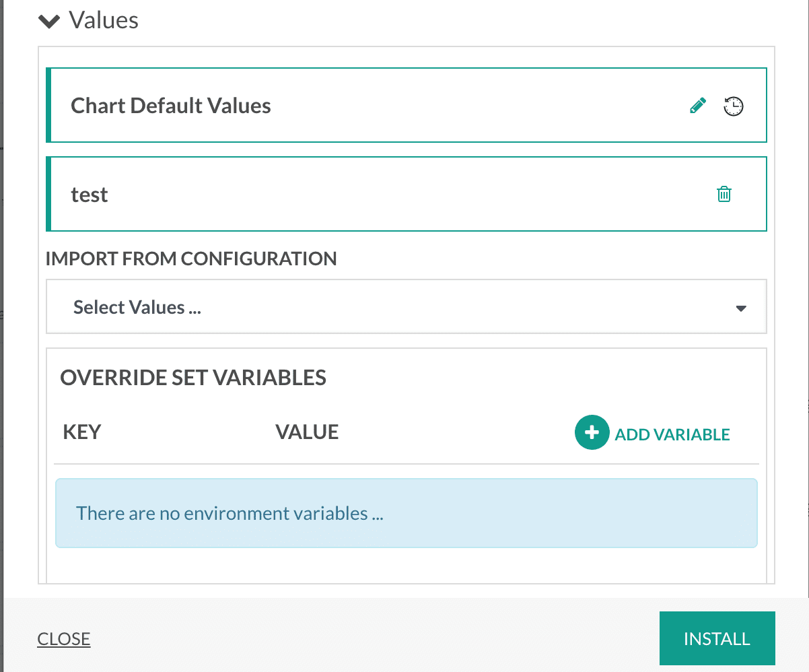This screenshot has height=672, width=809.
Task: Open Chart Default Values history clock icon
Action: tap(734, 106)
